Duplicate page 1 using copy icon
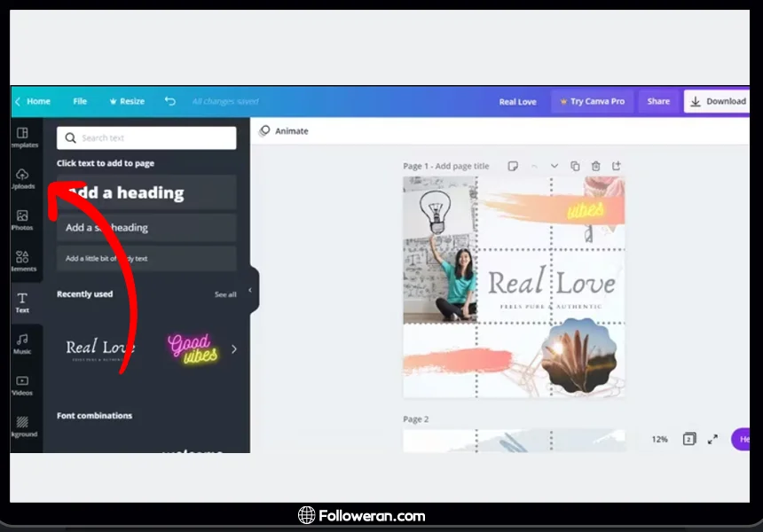763x532 pixels. click(575, 166)
